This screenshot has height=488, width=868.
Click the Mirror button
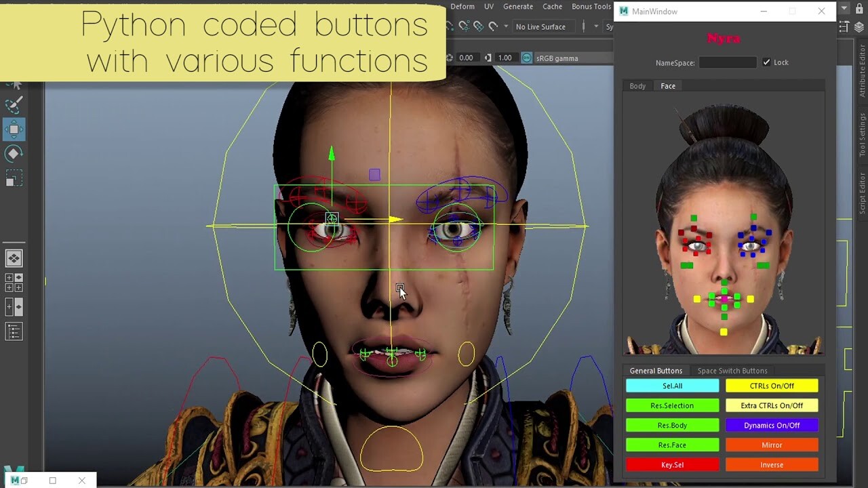coord(772,445)
